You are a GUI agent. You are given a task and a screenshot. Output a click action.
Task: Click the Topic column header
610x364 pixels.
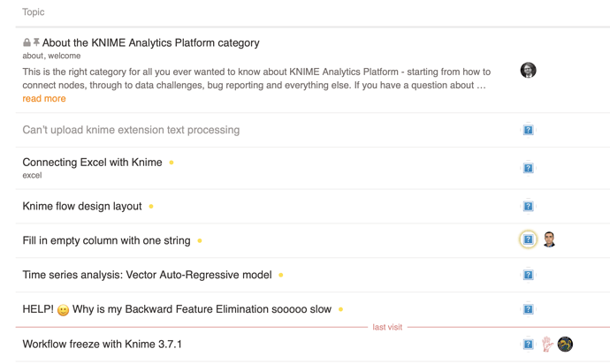pyautogui.click(x=34, y=12)
